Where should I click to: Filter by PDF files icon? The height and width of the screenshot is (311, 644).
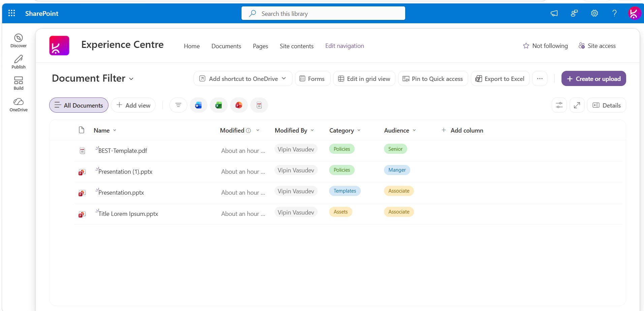(259, 105)
